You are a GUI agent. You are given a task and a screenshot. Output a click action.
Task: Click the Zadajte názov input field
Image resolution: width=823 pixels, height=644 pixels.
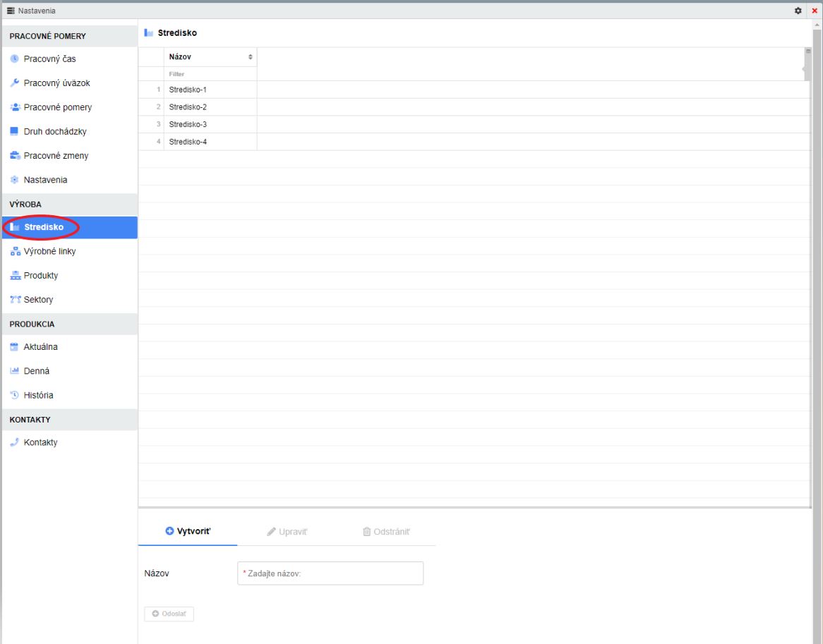click(330, 573)
